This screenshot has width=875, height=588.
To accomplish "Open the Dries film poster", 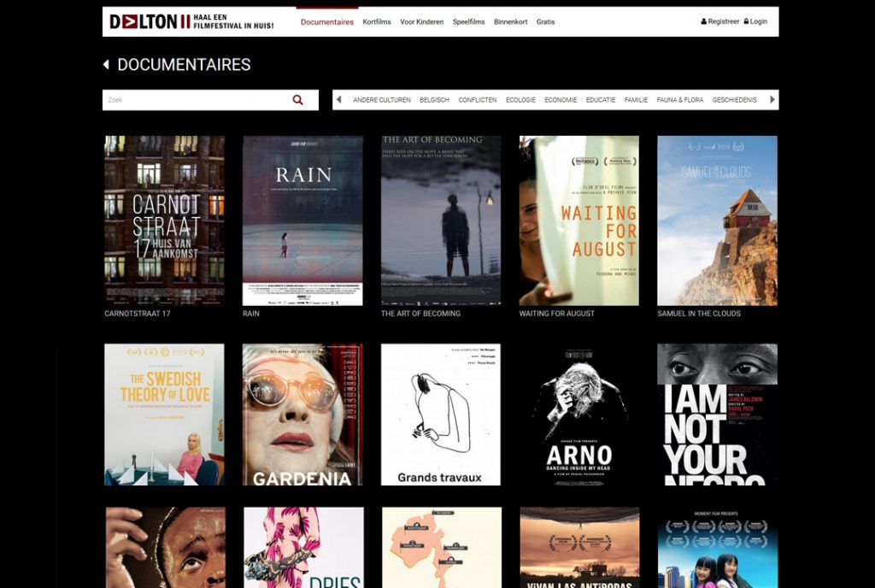I will 303,547.
